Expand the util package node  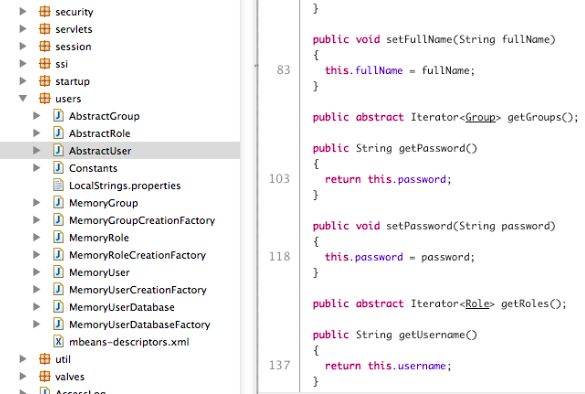[x=23, y=359]
